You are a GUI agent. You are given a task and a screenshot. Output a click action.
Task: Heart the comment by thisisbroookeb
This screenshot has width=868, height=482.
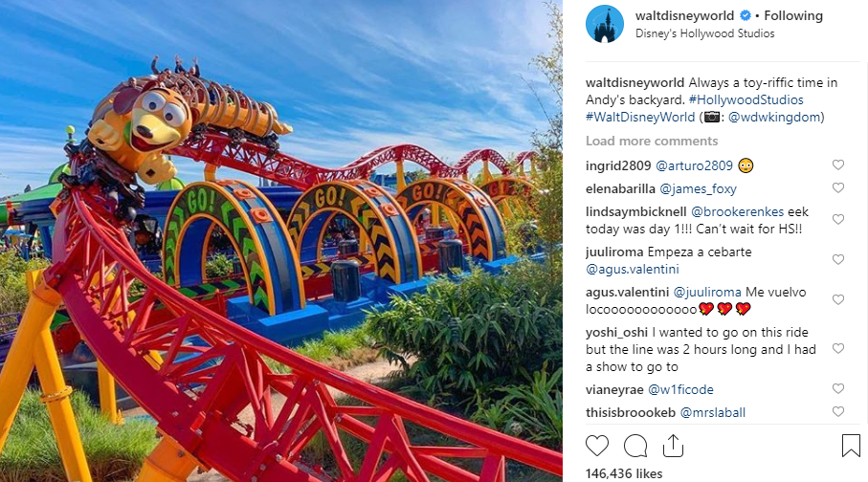[x=838, y=412]
